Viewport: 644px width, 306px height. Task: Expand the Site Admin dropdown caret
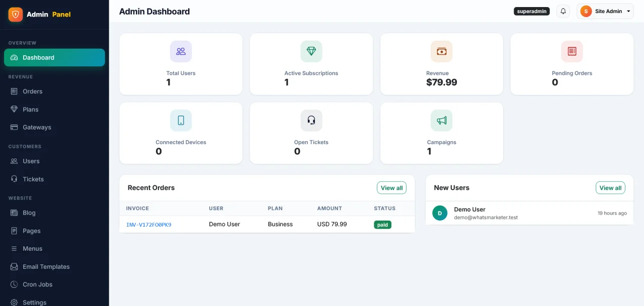coord(628,11)
